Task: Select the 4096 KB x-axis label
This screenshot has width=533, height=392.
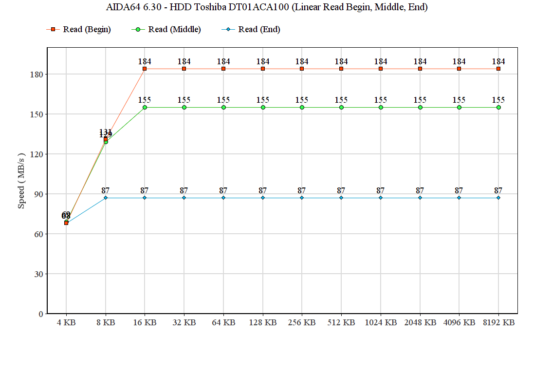Action: coord(459,322)
